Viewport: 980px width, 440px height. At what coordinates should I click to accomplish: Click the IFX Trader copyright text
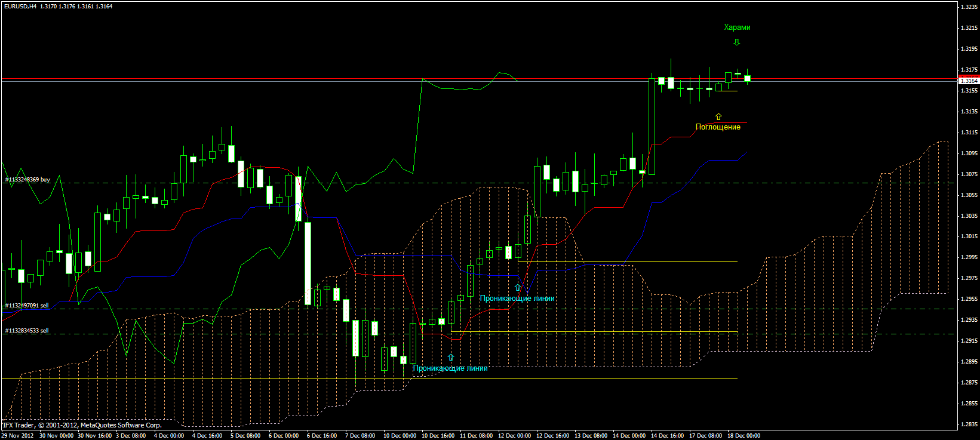click(x=81, y=425)
